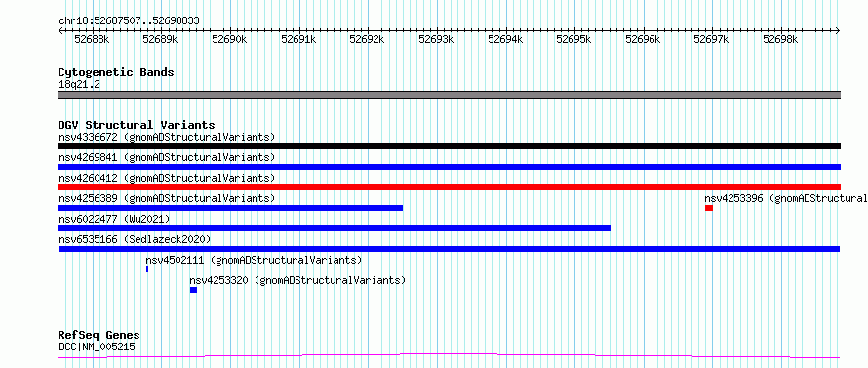Click the 52690k ruler position

coord(230,39)
